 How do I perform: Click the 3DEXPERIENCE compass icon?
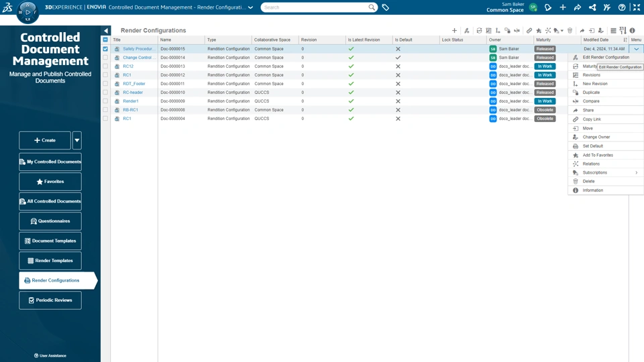(28, 12)
